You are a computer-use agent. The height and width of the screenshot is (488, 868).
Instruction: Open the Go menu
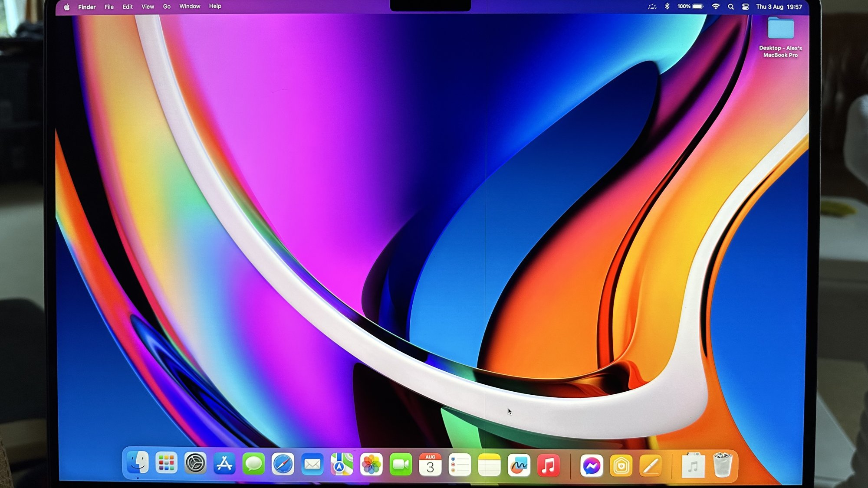(167, 7)
